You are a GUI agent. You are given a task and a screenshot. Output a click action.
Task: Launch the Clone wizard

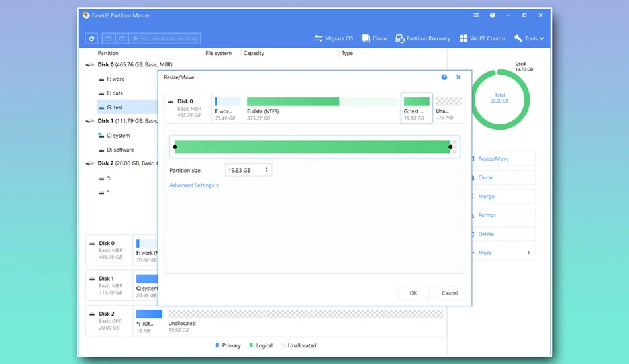[x=374, y=38]
